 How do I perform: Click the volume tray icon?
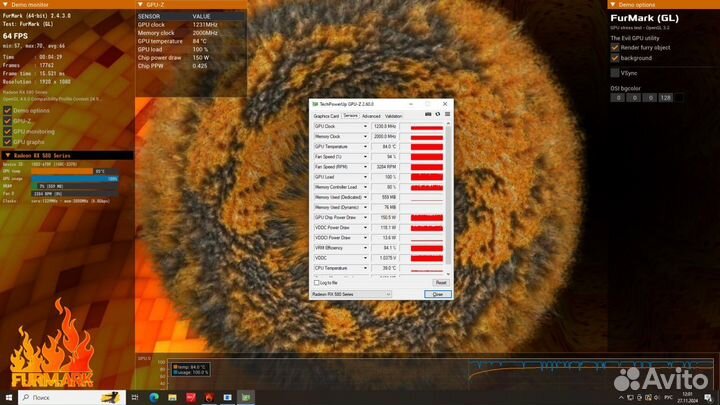(657, 398)
